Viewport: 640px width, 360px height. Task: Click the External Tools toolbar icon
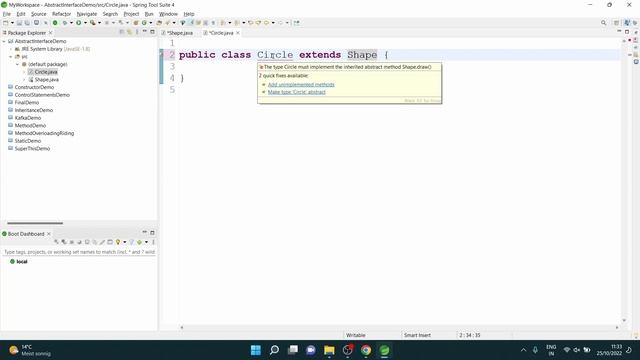coord(93,23)
